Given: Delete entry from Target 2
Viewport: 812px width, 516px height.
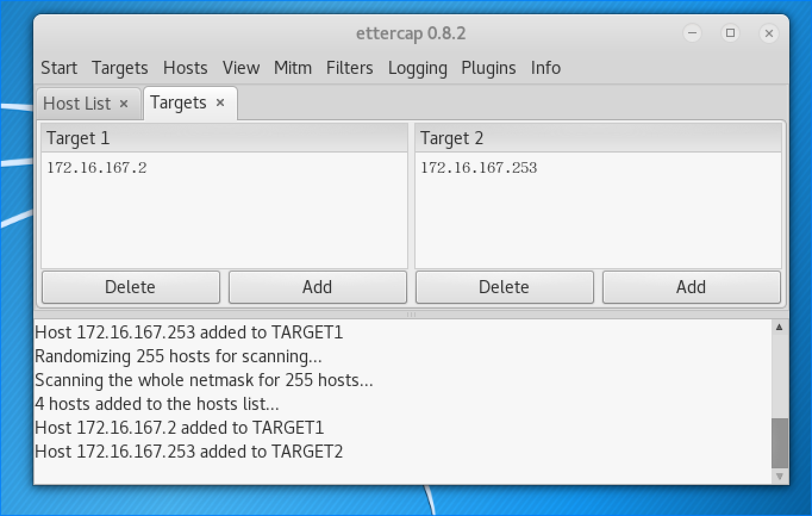Looking at the screenshot, I should [x=504, y=287].
